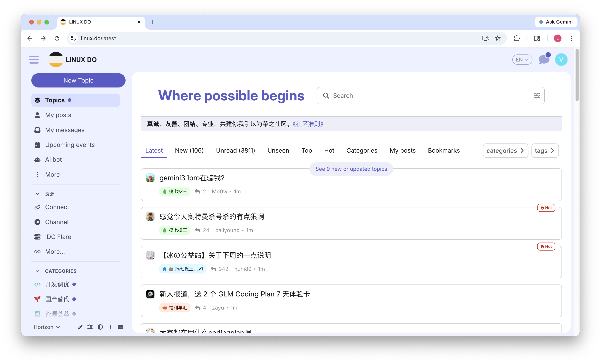Click the advanced search filters icon
This screenshot has width=601, height=364.
coord(537,95)
